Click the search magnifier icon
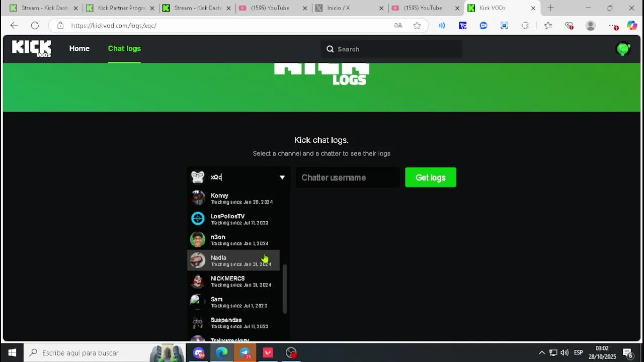Image resolution: width=644 pixels, height=362 pixels. 330,49
